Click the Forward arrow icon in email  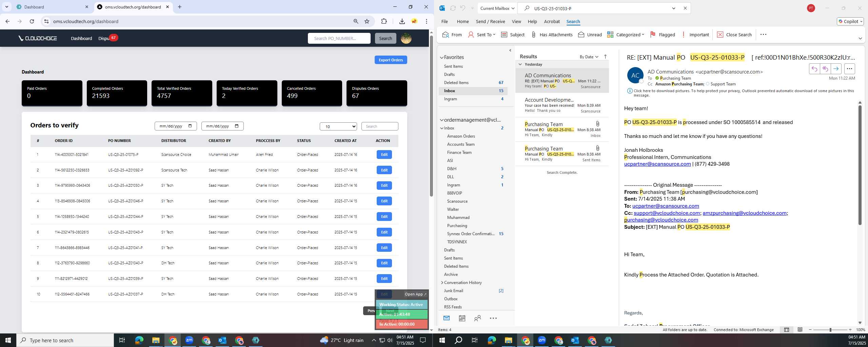(836, 69)
